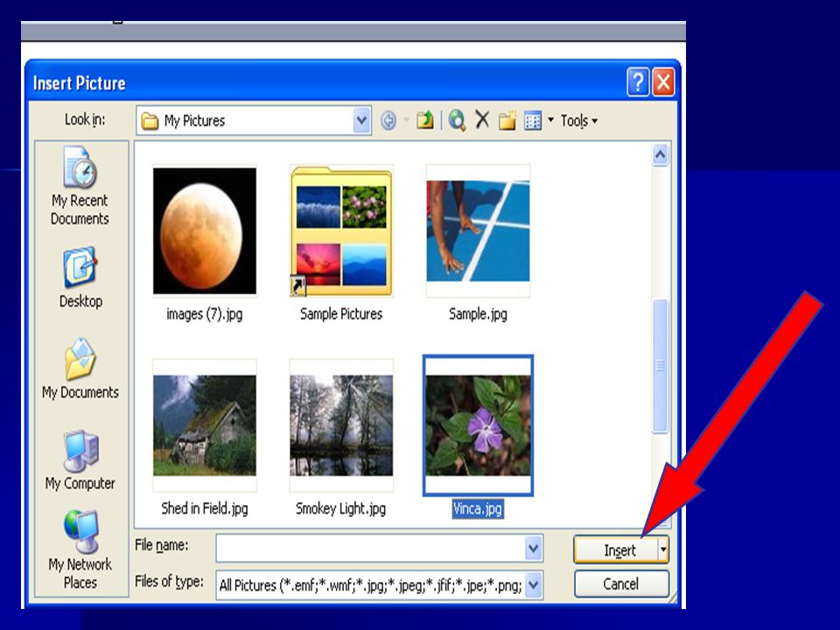
Task: Click the 'images (7).jpg' file name label
Action: coord(205,314)
